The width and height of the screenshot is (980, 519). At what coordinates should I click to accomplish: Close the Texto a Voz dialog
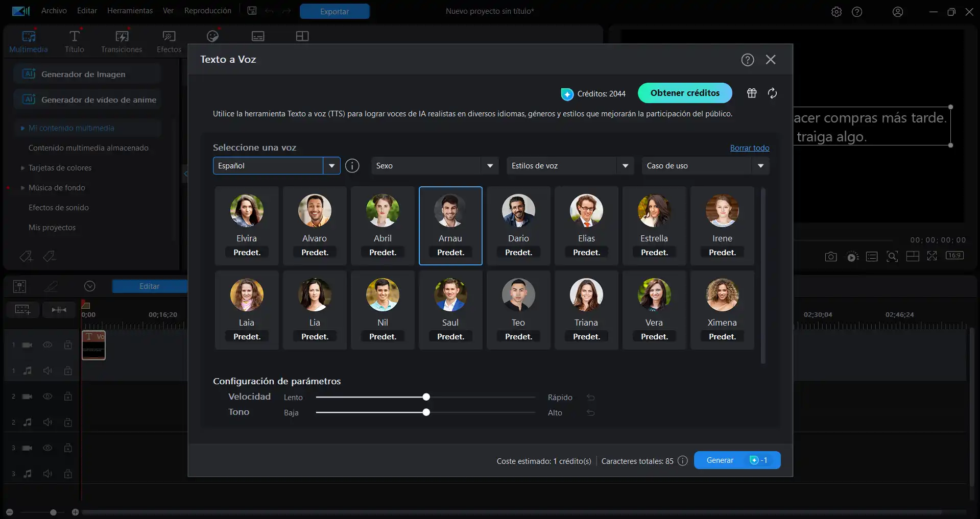tap(771, 60)
